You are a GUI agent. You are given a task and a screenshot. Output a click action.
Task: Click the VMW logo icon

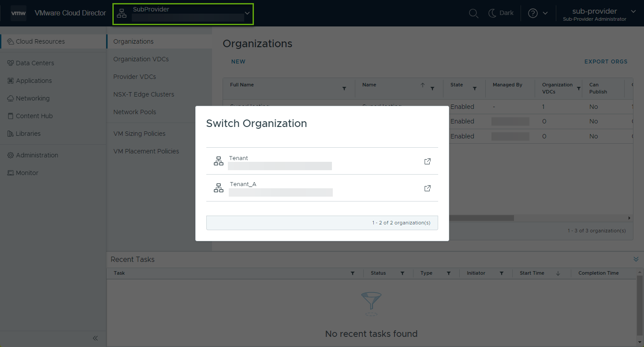[19, 13]
